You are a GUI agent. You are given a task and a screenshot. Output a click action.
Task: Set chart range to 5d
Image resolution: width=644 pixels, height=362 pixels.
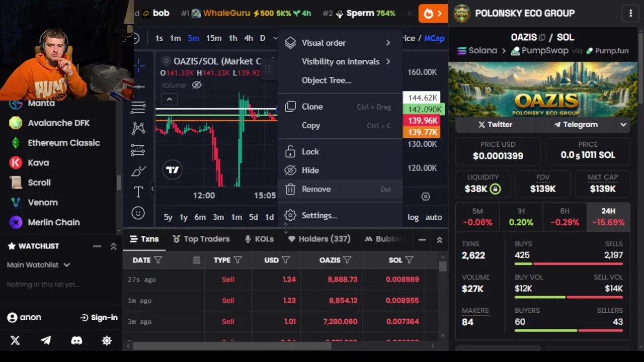pos(254,217)
